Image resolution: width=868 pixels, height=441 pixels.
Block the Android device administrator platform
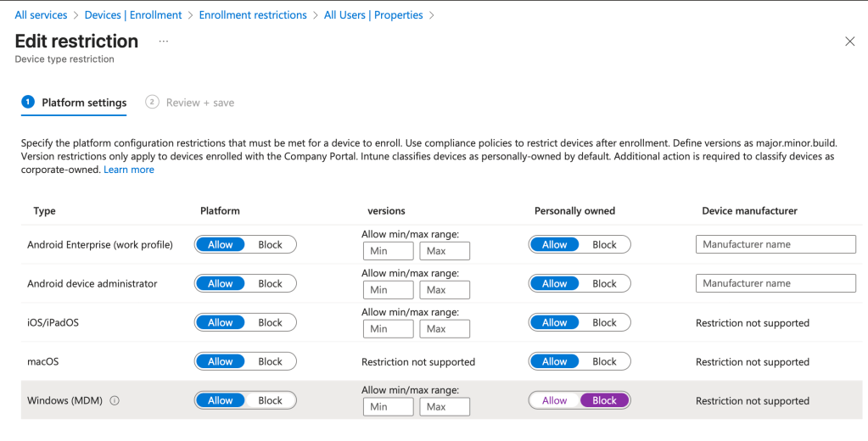click(x=270, y=283)
